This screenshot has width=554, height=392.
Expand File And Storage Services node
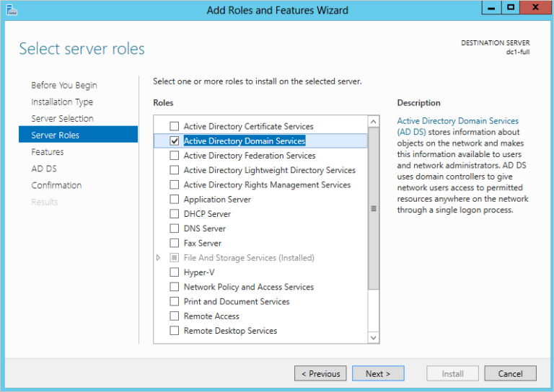coord(158,258)
